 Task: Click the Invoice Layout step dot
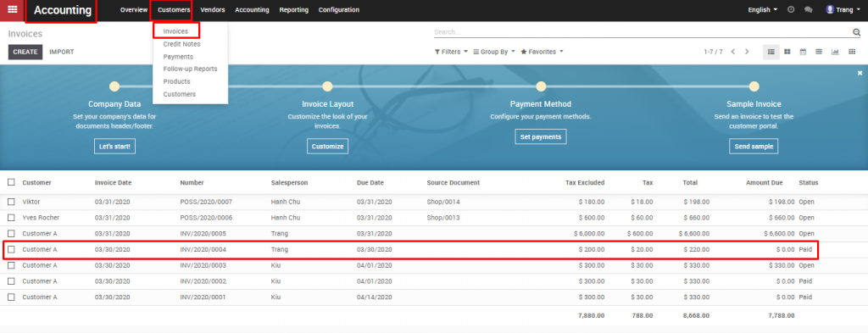coord(328,86)
